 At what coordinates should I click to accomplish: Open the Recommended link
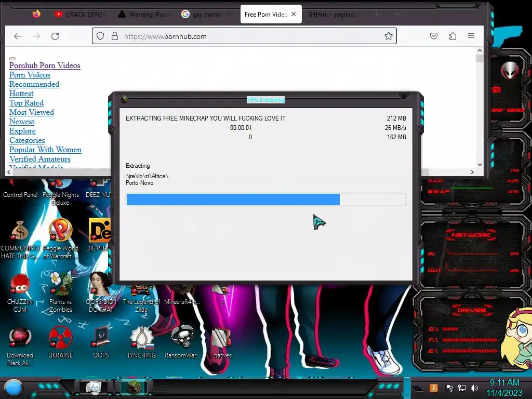[34, 84]
